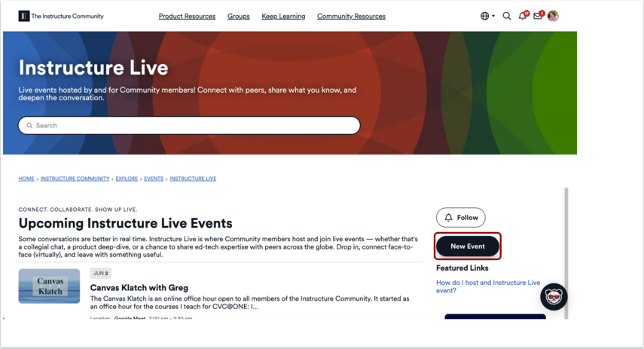Go to EVENTS breadcrumb
Screen dimensions: 644x349
pyautogui.click(x=154, y=179)
